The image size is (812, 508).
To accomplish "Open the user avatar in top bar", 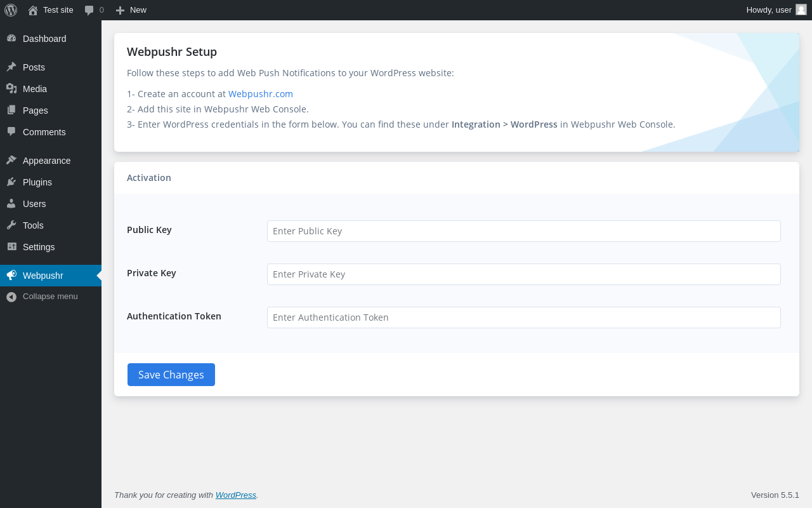I will pos(801,10).
